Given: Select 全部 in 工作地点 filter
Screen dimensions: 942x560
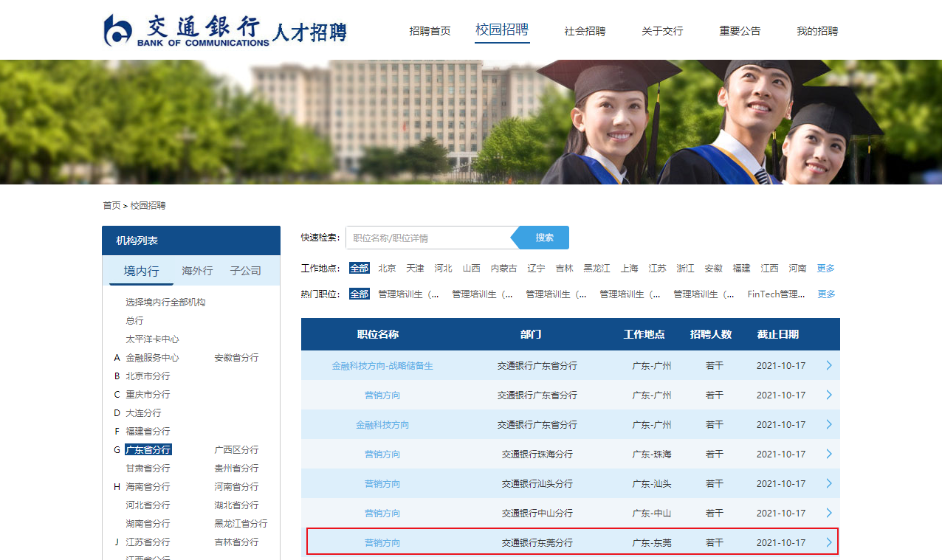Looking at the screenshot, I should pyautogui.click(x=359, y=269).
